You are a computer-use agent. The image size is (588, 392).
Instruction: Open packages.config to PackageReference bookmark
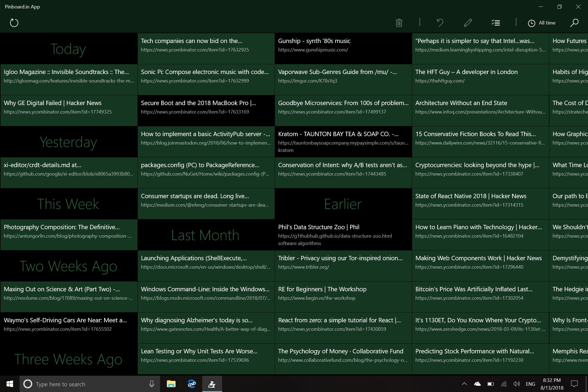point(206,173)
